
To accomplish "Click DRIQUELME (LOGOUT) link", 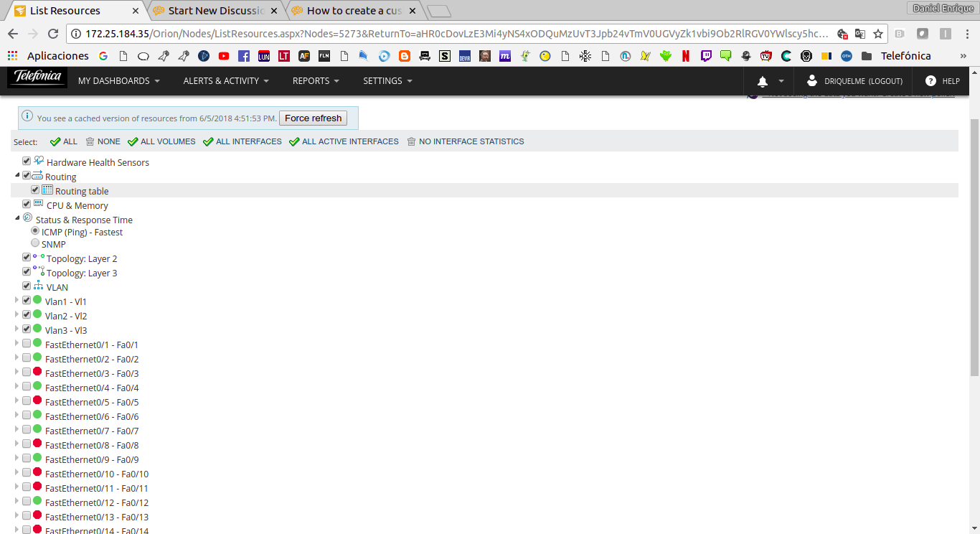I will point(864,81).
